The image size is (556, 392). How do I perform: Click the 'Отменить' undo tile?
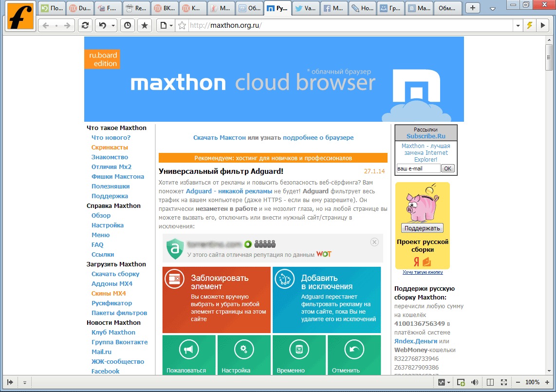pyautogui.click(x=354, y=355)
